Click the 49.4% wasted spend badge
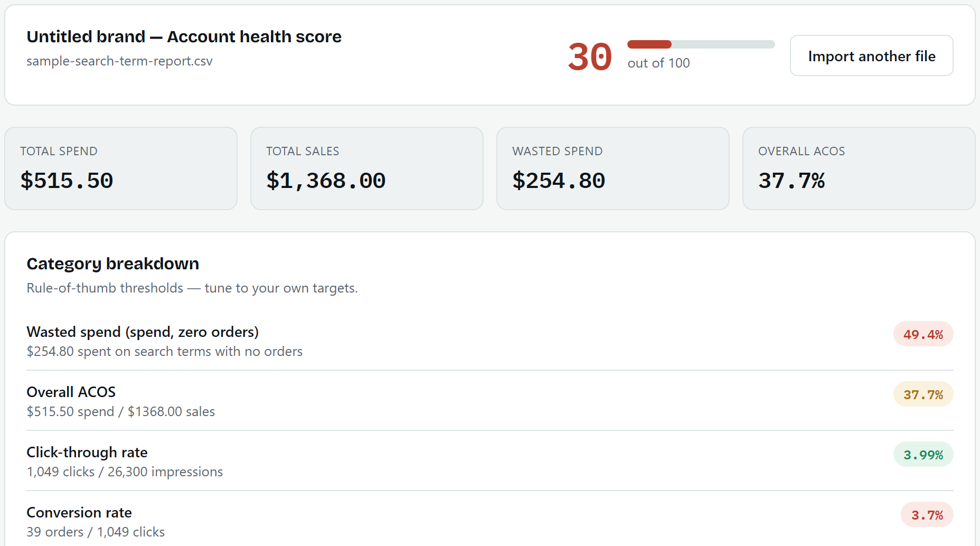The width and height of the screenshot is (980, 546). (x=923, y=334)
